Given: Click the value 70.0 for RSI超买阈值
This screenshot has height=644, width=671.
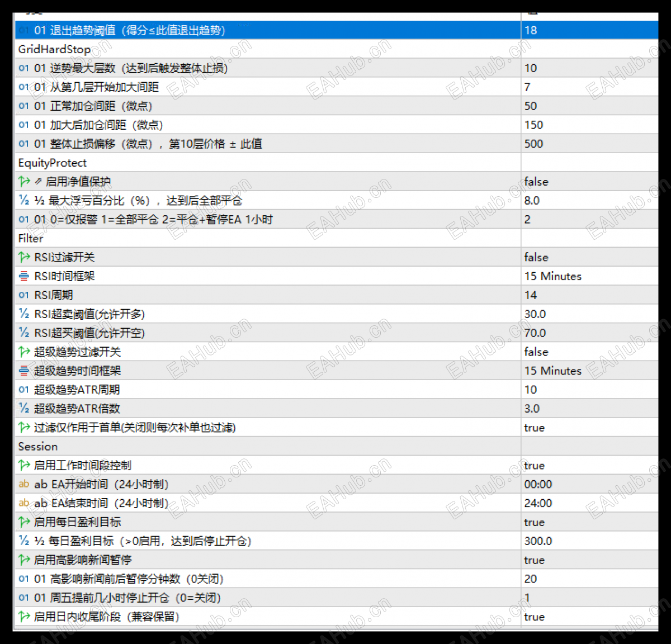Looking at the screenshot, I should tap(535, 333).
